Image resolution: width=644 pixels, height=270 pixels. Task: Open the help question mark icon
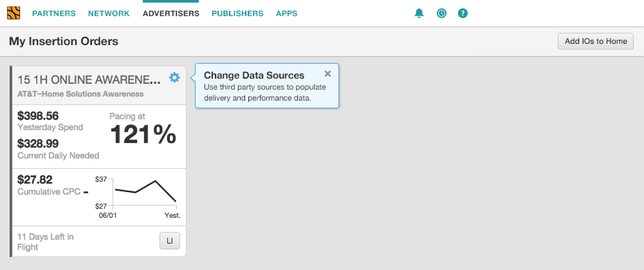[463, 13]
